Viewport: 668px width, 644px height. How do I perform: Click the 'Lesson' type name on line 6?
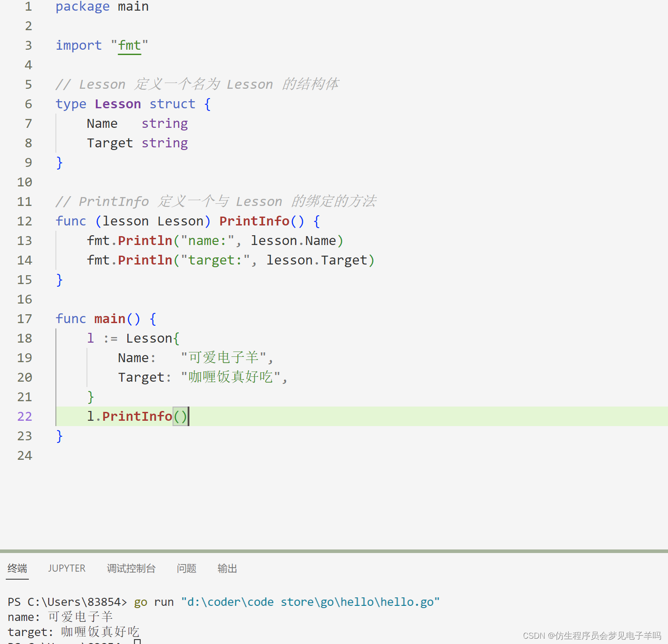(118, 104)
